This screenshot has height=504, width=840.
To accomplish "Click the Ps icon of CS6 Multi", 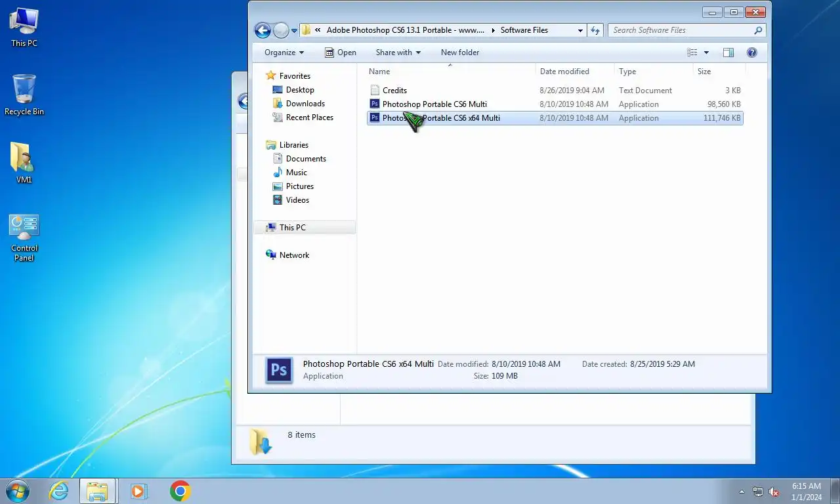I will pyautogui.click(x=375, y=104).
